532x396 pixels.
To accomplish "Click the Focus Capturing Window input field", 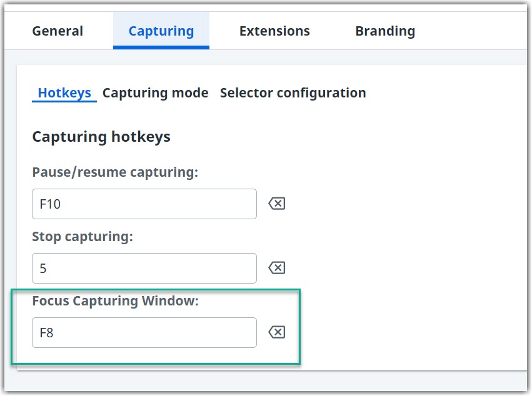I will coord(144,332).
